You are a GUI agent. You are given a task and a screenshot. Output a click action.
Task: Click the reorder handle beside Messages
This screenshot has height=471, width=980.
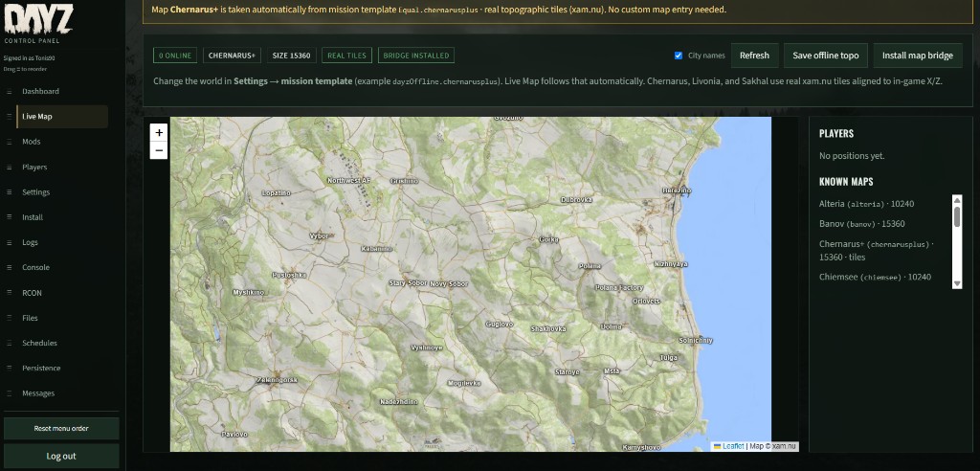tap(9, 393)
